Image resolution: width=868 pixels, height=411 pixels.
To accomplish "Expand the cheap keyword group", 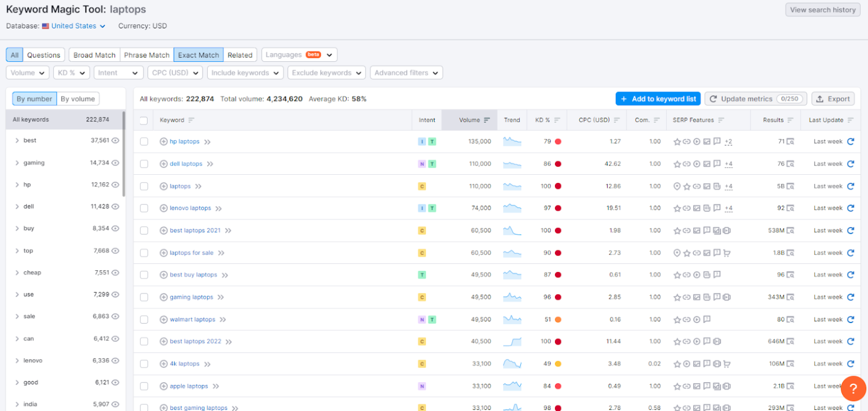I will pos(17,273).
